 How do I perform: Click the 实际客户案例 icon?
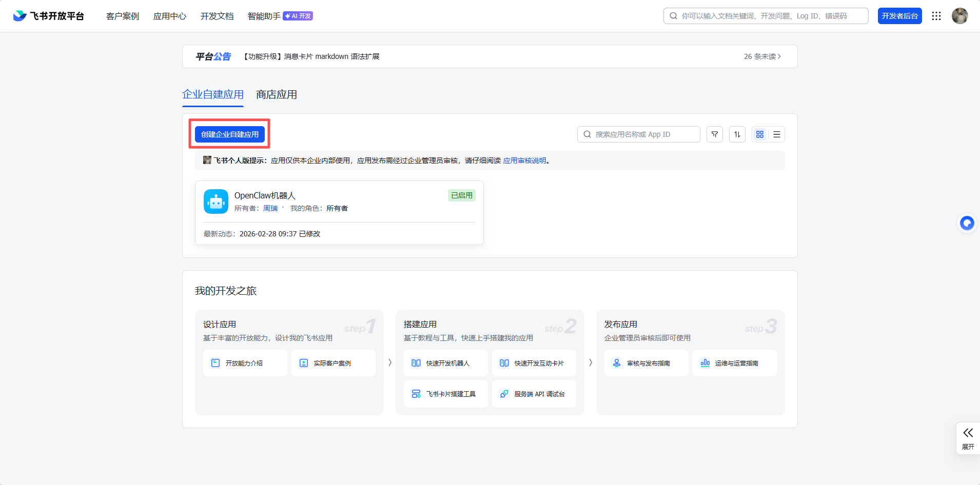[304, 363]
